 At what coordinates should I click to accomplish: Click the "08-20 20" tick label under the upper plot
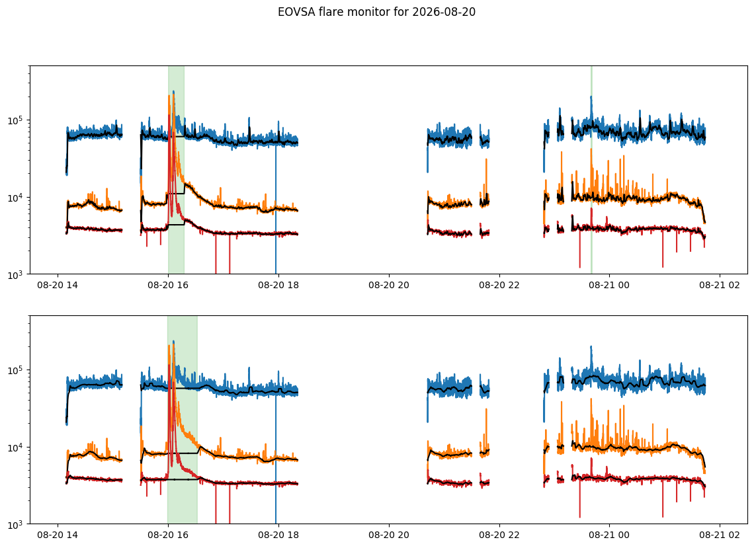point(389,285)
